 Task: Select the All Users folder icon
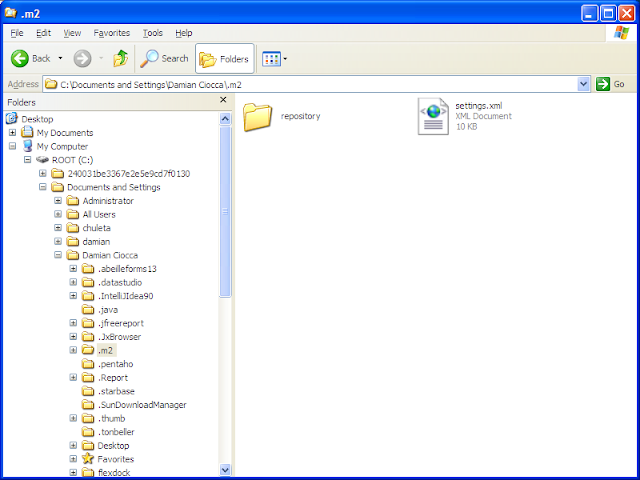[73, 214]
